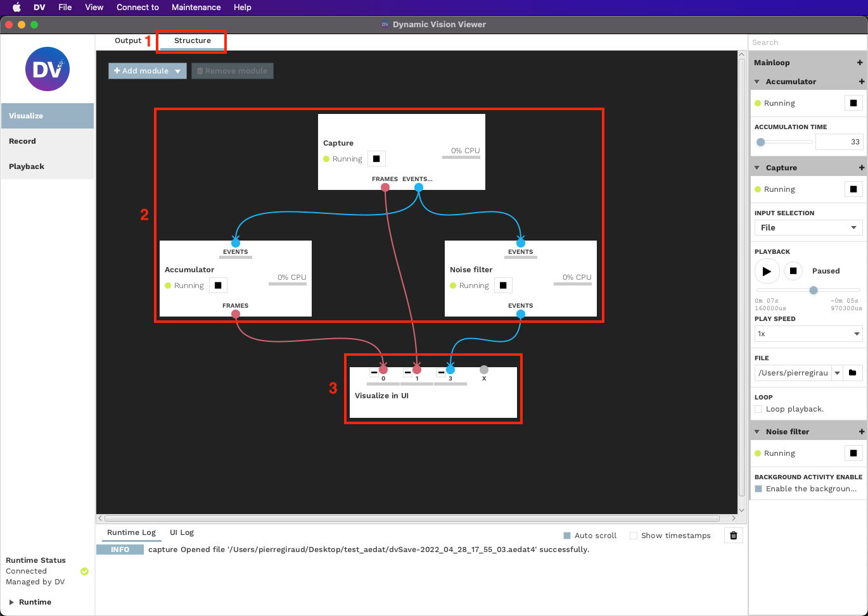Screen dimensions: 868x616
Task: Click Capture FRAMES output port
Action: (x=385, y=187)
